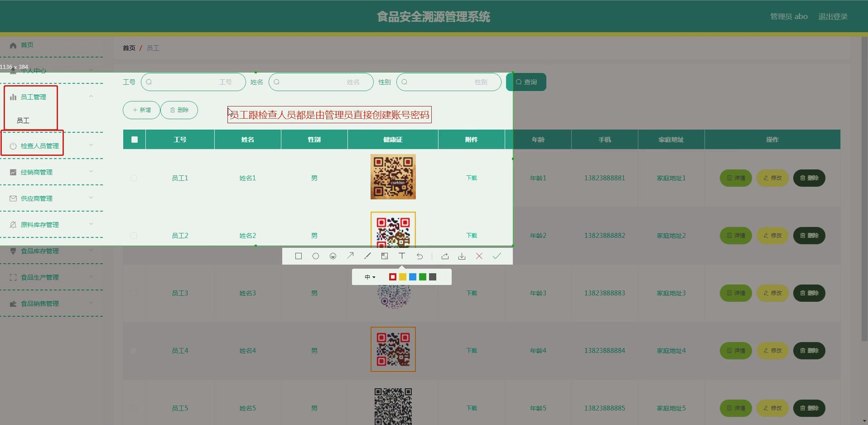This screenshot has width=868, height=425.
Task: Pick the yellow annotation color
Action: click(x=403, y=277)
